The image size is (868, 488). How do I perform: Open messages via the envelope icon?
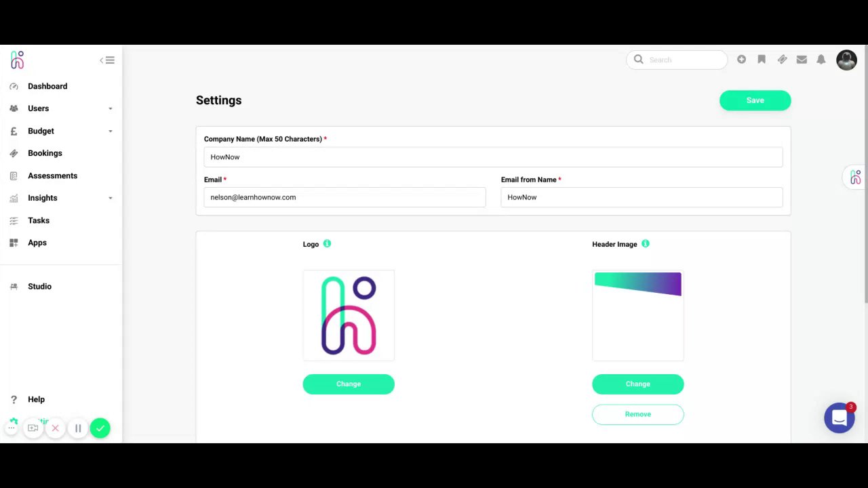pos(802,60)
